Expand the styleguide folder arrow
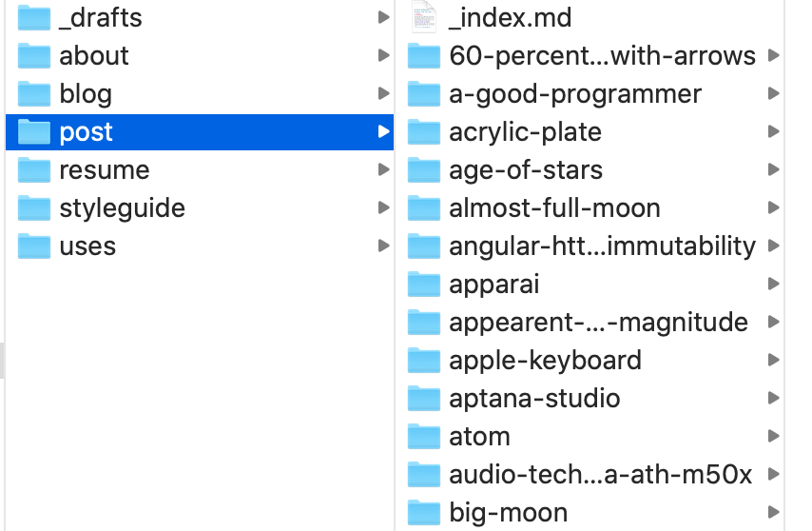The height and width of the screenshot is (531, 812). point(384,207)
